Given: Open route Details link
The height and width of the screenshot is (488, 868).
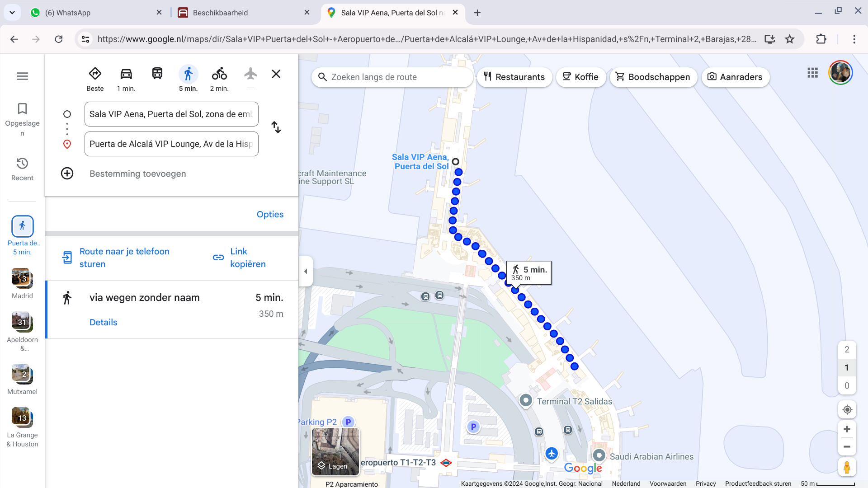Looking at the screenshot, I should [x=103, y=322].
